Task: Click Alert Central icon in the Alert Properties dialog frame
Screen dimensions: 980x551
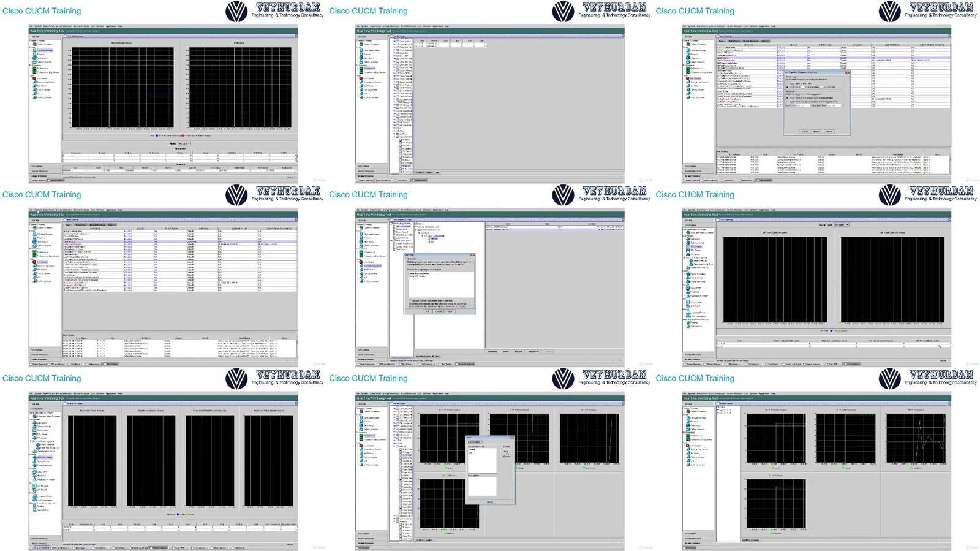Action: 688,78
